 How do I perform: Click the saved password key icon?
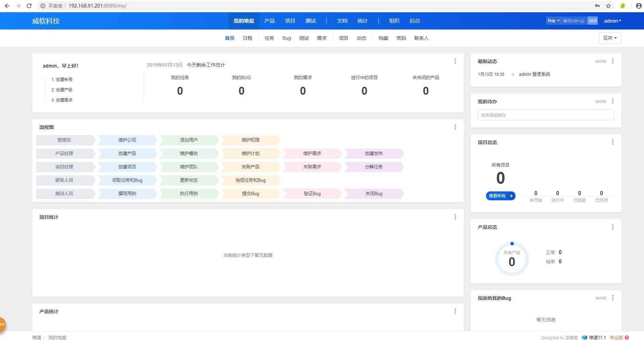click(597, 6)
